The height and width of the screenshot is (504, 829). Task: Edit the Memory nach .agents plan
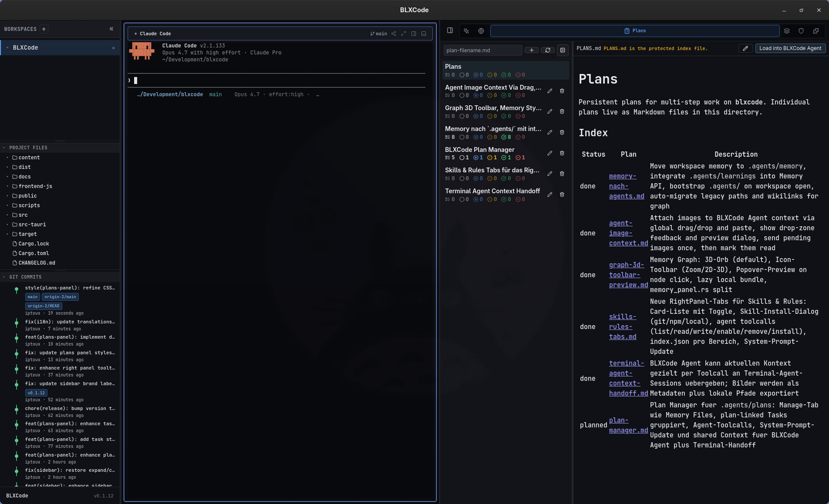point(550,132)
